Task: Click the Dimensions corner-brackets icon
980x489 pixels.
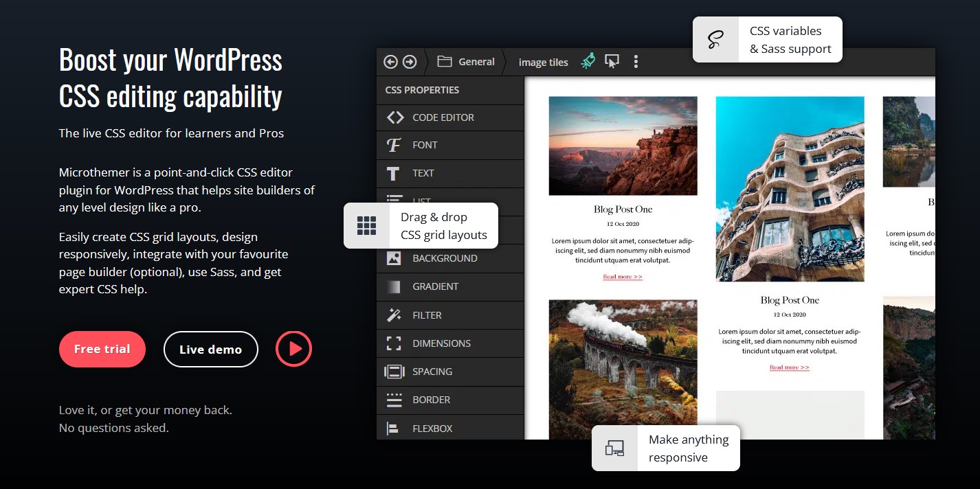Action: [x=394, y=343]
